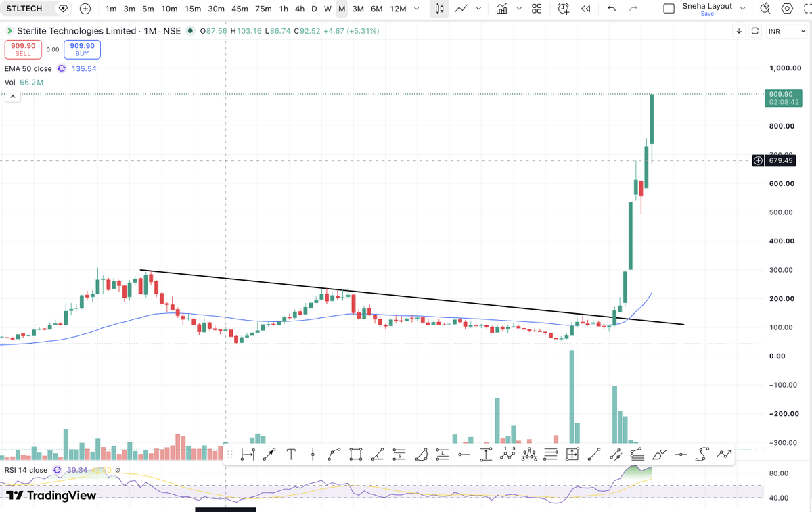This screenshot has height=512, width=812.
Task: Select the 3M timeframe tab
Action: click(x=359, y=9)
